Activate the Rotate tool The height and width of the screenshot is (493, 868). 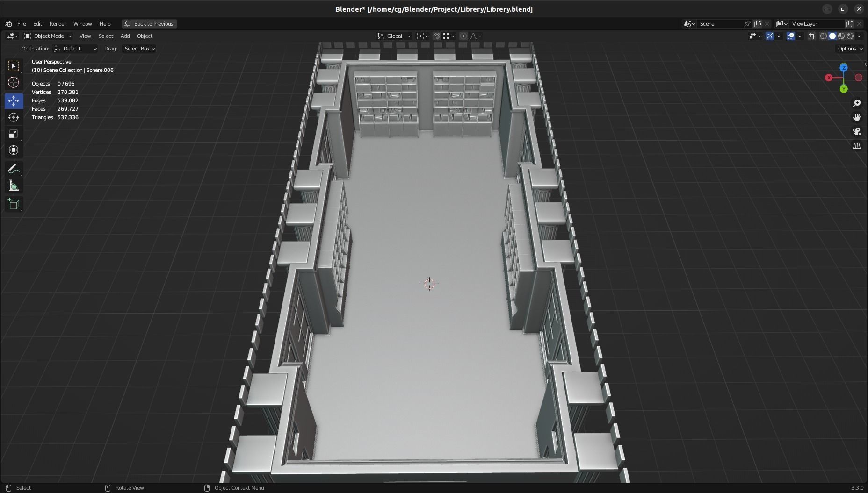pos(14,117)
